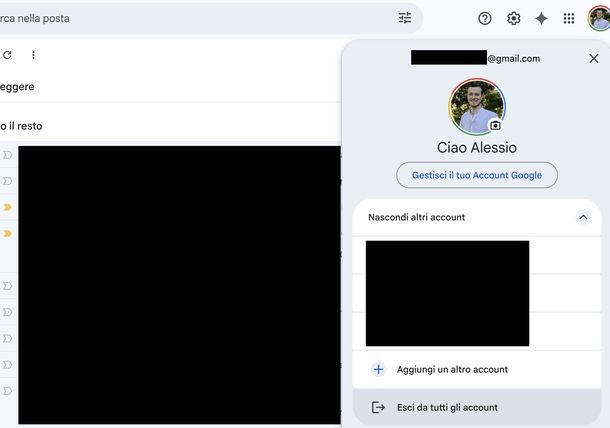
Task: Toggle the bottommost gray importance marker
Action: (7, 391)
